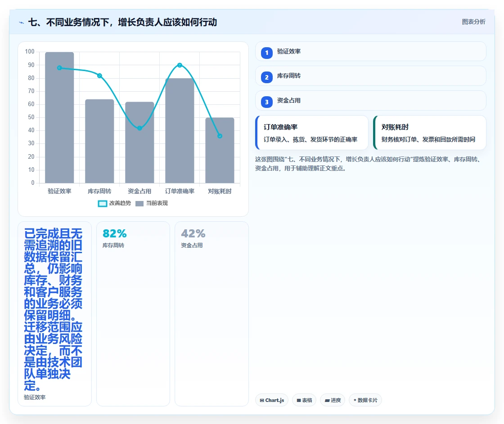
Task: Select the 表格 tag
Action: 304,400
